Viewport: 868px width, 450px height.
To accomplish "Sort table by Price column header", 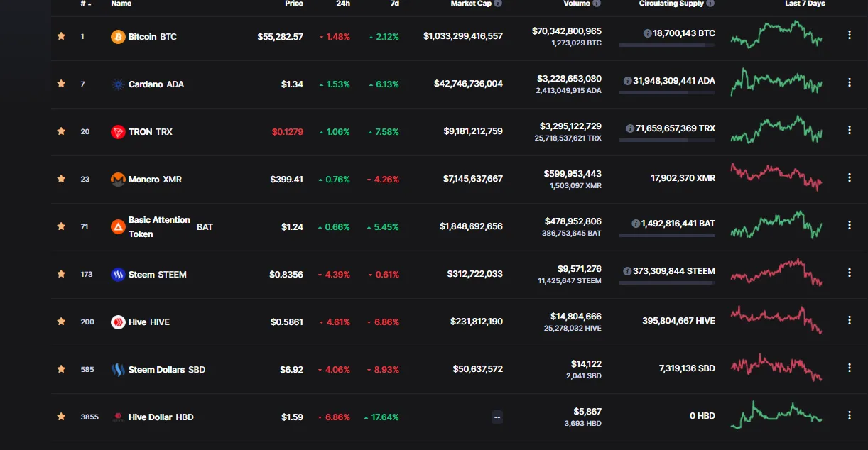I will click(x=294, y=4).
